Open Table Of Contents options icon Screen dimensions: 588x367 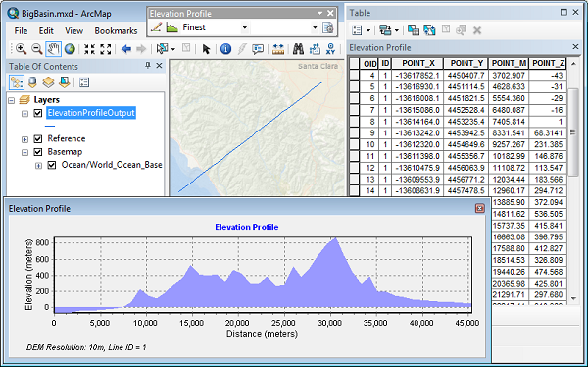84,82
